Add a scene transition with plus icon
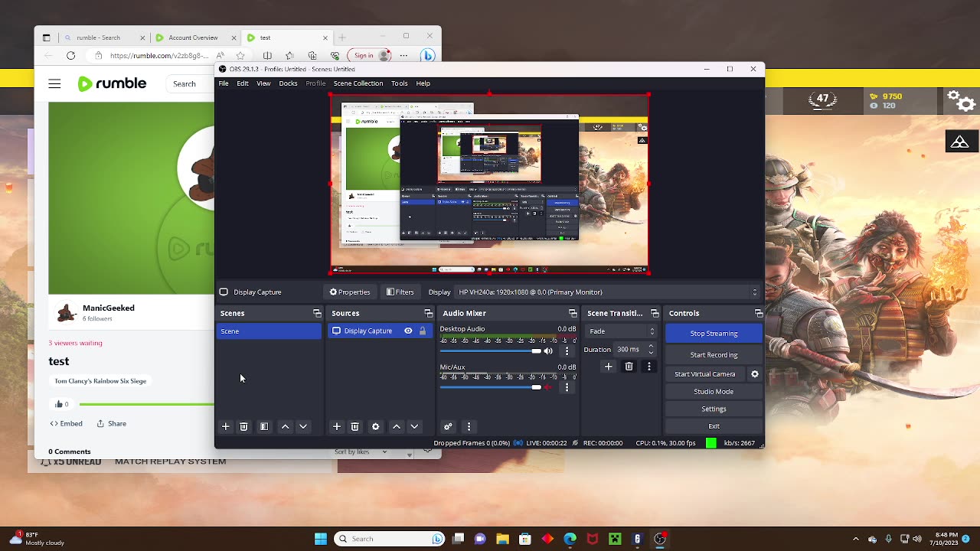Screen dimensions: 980x551 tap(609, 367)
